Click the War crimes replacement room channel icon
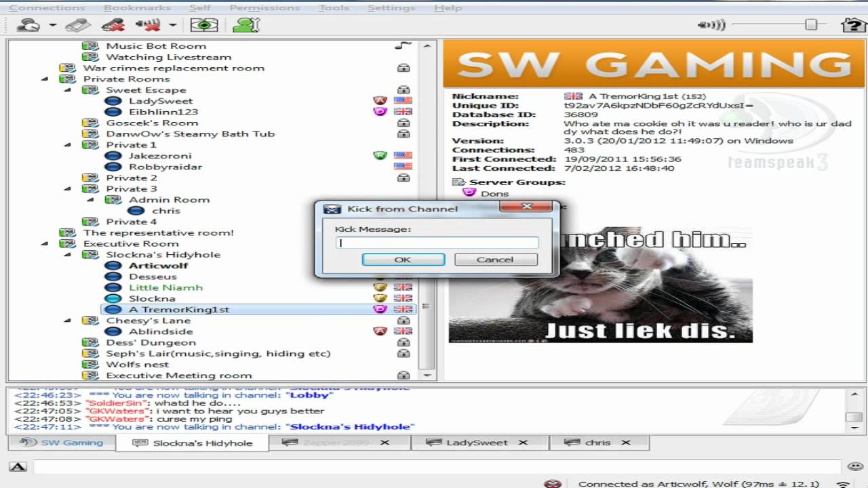This screenshot has width=868, height=488. [x=67, y=68]
